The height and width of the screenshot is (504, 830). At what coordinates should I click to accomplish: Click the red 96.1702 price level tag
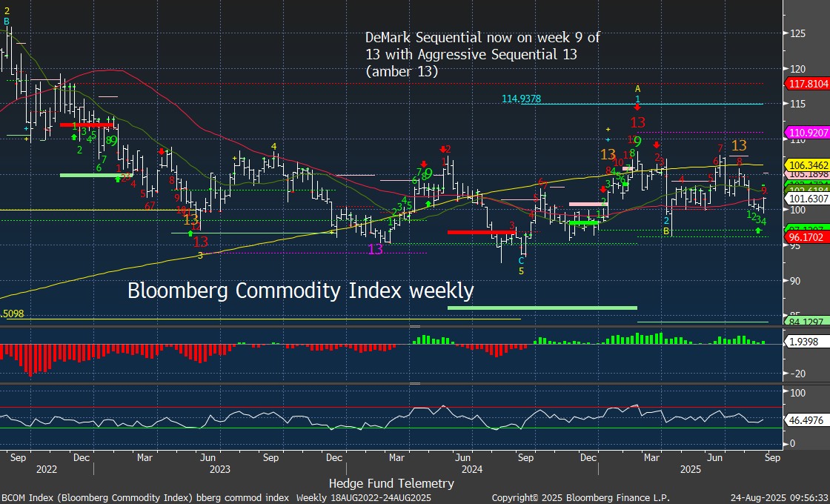tap(806, 237)
